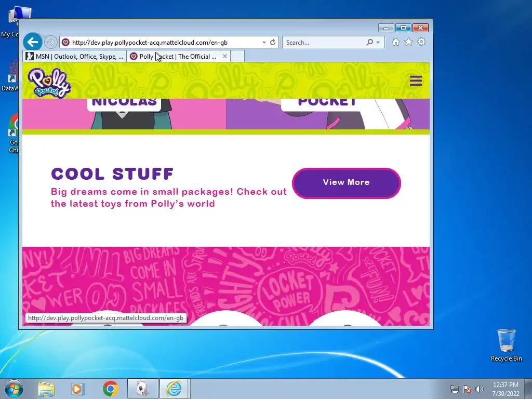Open the Home page icon

(x=395, y=42)
